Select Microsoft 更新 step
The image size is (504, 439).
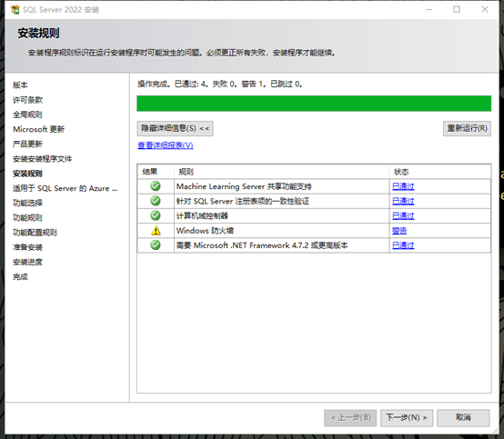click(38, 129)
